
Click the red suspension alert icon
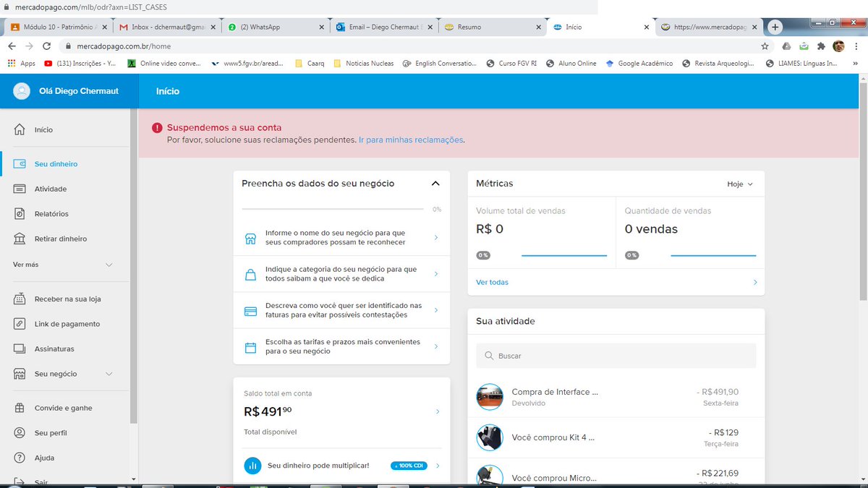point(157,128)
